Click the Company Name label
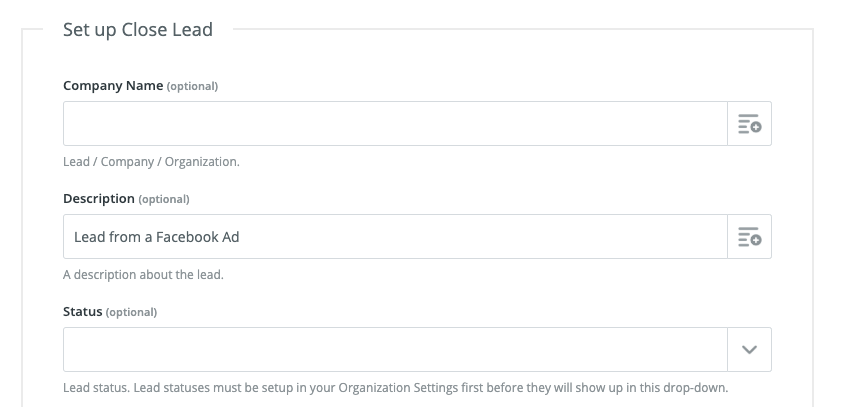Viewport: 843px width, 407px height. click(x=112, y=86)
